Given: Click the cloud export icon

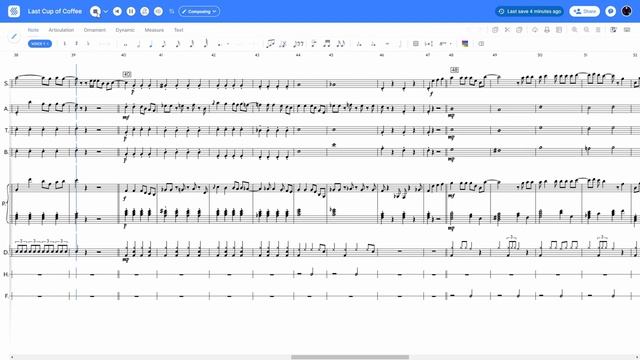Looking at the screenshot, I should tap(535, 30).
